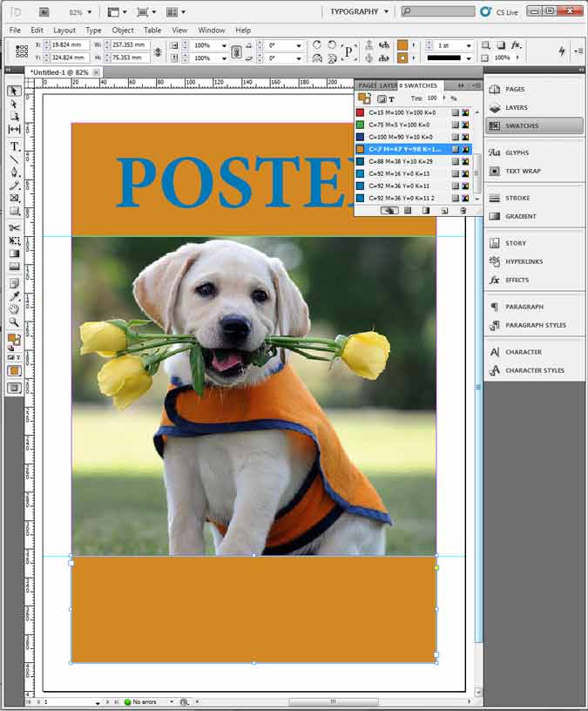The width and height of the screenshot is (588, 711).
Task: Delete swatch using trash icon in Swatches panel
Action: [463, 210]
